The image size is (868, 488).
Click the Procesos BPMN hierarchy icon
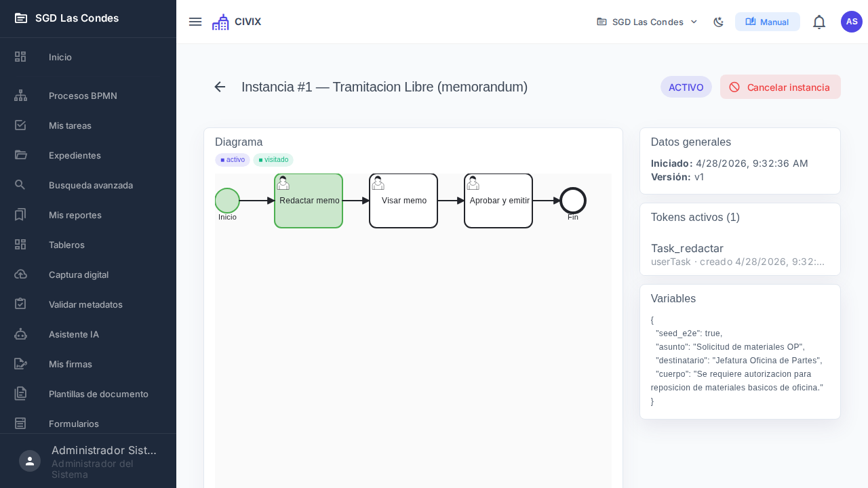coord(20,96)
